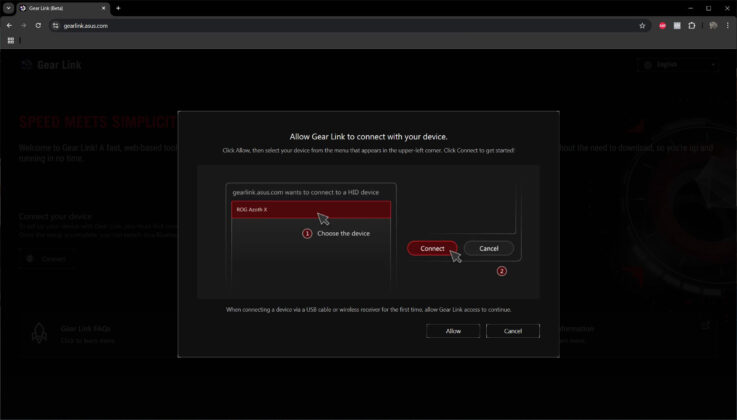Open the tab search dropdown arrow
Image resolution: width=737 pixels, height=420 pixels.
pyautogui.click(x=8, y=8)
